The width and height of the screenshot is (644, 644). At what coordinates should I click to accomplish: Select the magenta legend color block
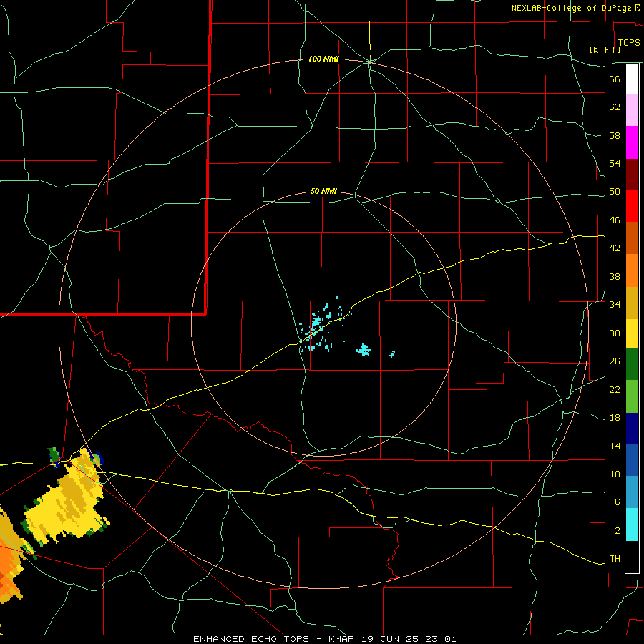(x=632, y=142)
